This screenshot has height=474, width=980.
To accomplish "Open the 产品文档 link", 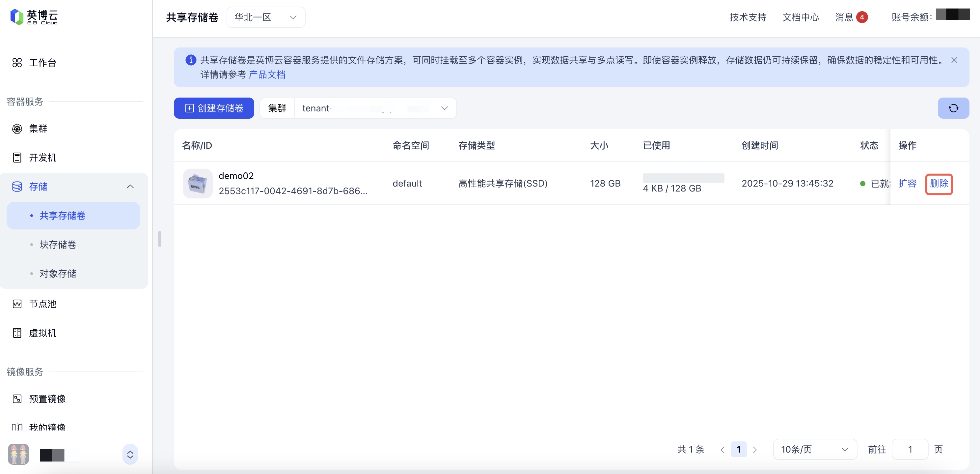I will [x=267, y=74].
